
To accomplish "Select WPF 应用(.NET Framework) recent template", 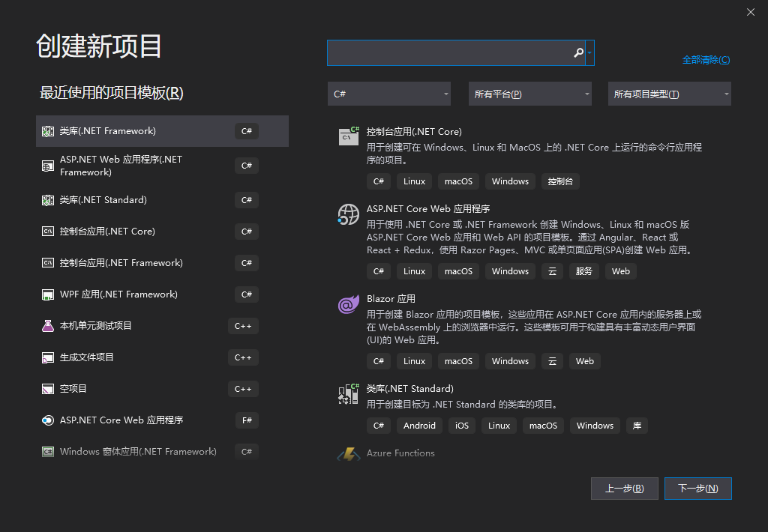I will point(118,294).
